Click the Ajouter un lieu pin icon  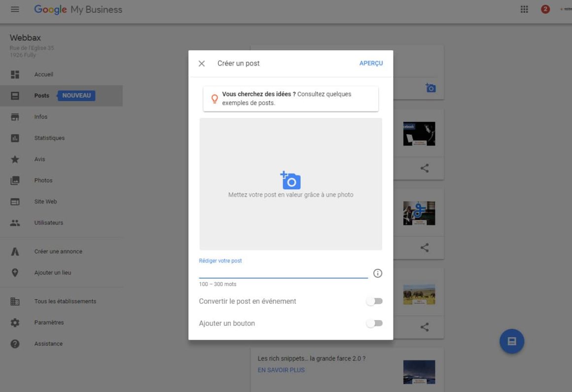[x=15, y=273]
